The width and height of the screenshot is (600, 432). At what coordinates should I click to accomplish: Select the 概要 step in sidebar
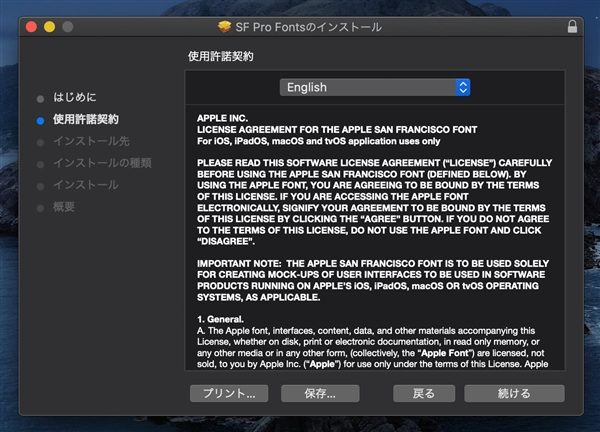click(x=64, y=207)
